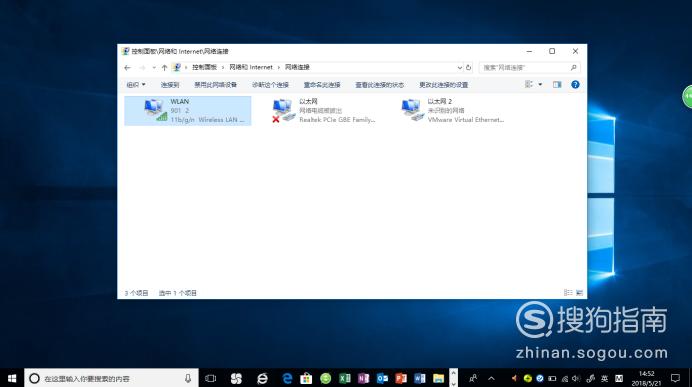The width and height of the screenshot is (692, 387).
Task: Open OneNote from the taskbar
Action: coord(363,378)
